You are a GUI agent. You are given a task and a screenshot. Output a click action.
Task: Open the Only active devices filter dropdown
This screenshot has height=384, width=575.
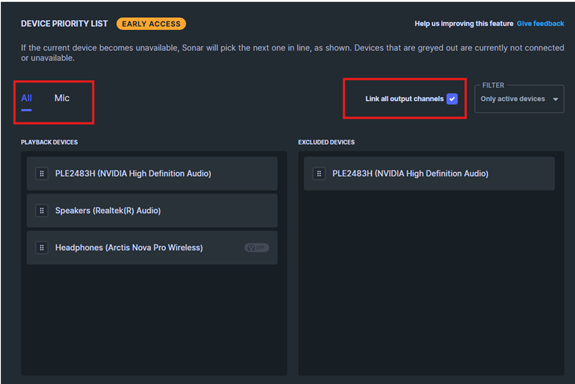pyautogui.click(x=519, y=99)
